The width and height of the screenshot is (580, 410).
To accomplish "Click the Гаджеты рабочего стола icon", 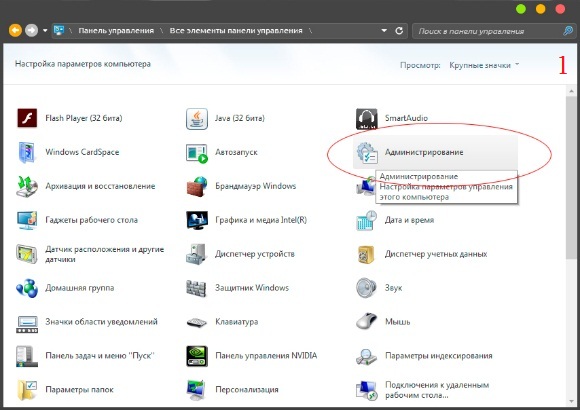I will (27, 220).
